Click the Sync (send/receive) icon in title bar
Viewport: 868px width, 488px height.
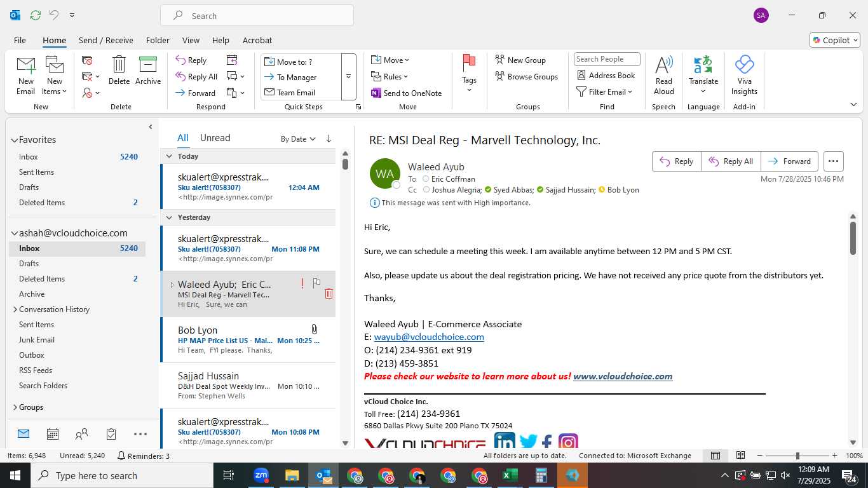point(36,15)
